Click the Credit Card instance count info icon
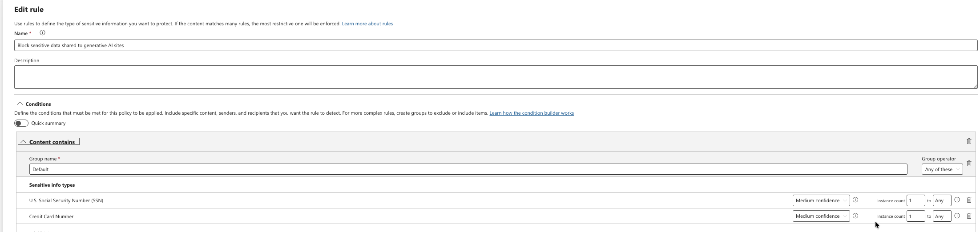The image size is (980, 232). coord(957,216)
